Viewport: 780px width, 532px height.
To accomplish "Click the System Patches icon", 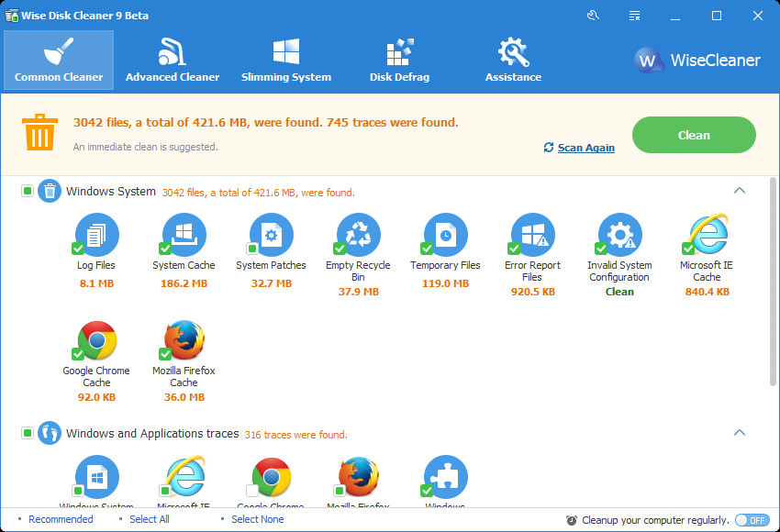I will 271,235.
